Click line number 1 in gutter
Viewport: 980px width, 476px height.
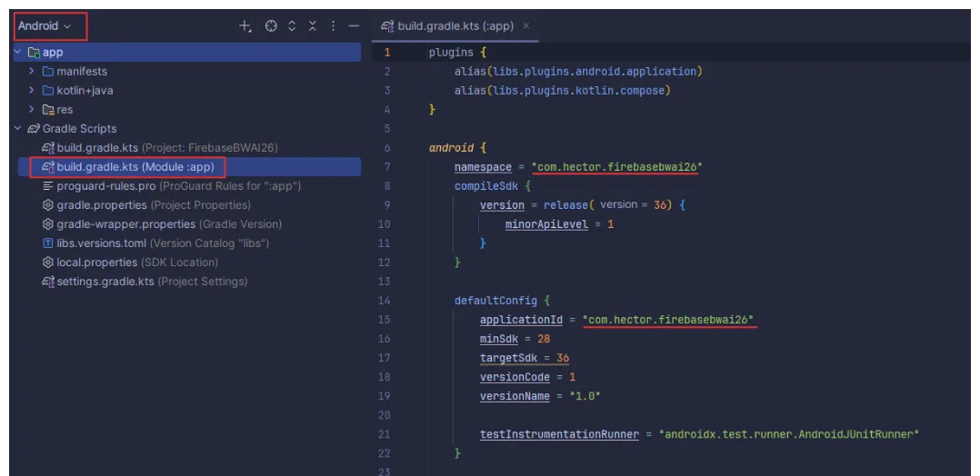point(387,53)
